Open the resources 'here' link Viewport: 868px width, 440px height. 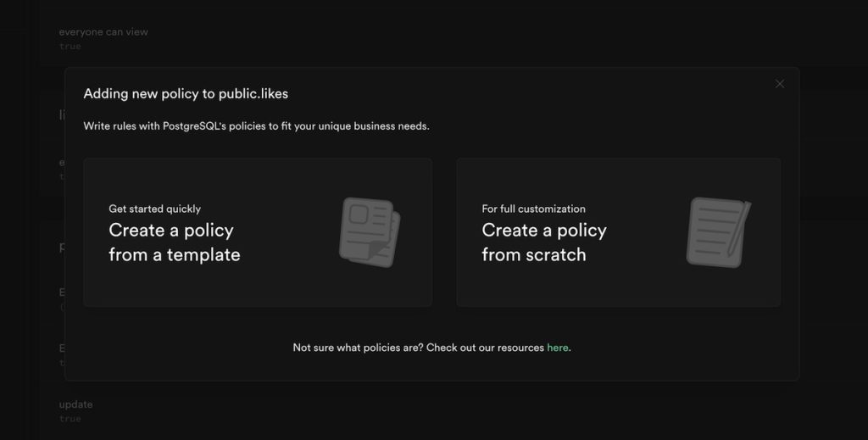(x=558, y=348)
